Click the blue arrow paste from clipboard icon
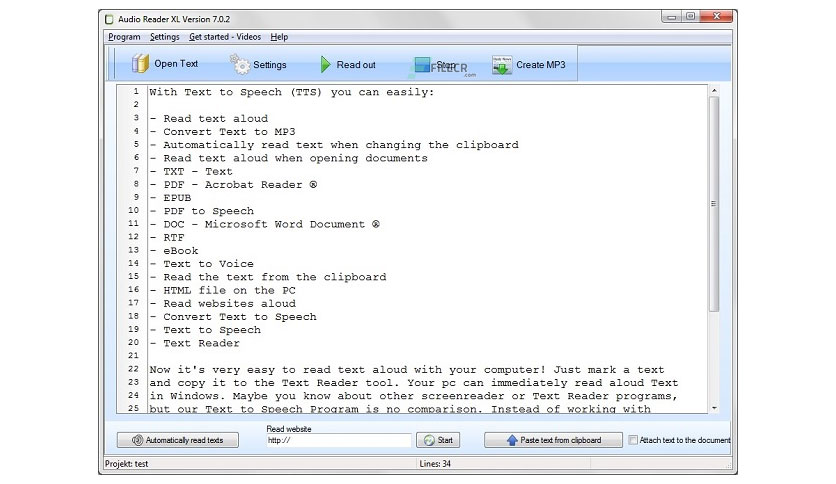Image resolution: width=836 pixels, height=484 pixels. pyautogui.click(x=512, y=440)
